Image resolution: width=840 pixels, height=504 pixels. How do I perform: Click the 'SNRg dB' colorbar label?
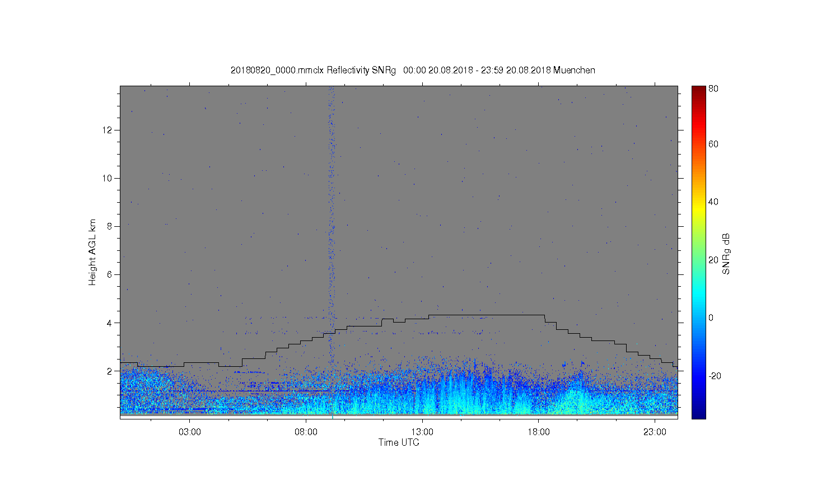point(726,254)
